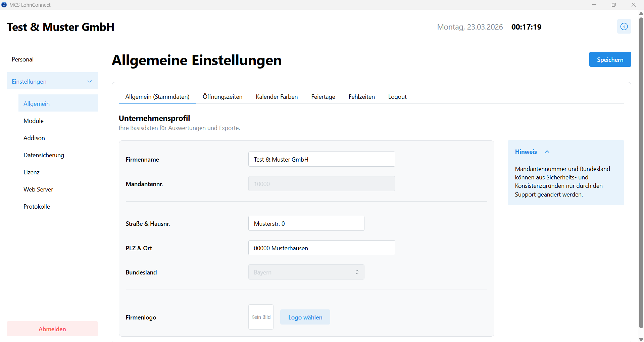
Task: Select the Module settings entry
Action: click(34, 121)
